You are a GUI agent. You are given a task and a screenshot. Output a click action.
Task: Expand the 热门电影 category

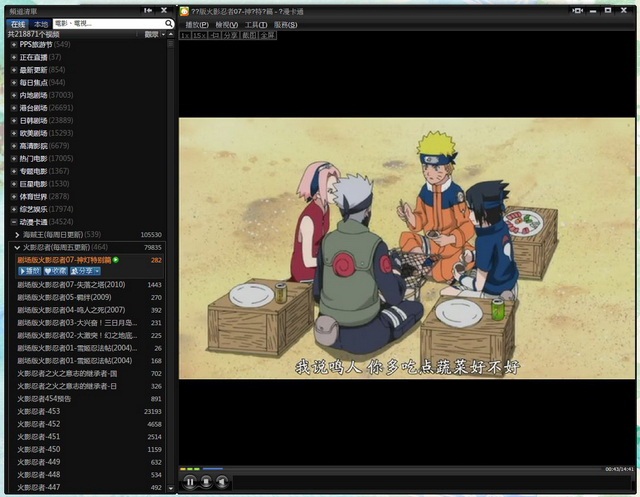pos(14,158)
